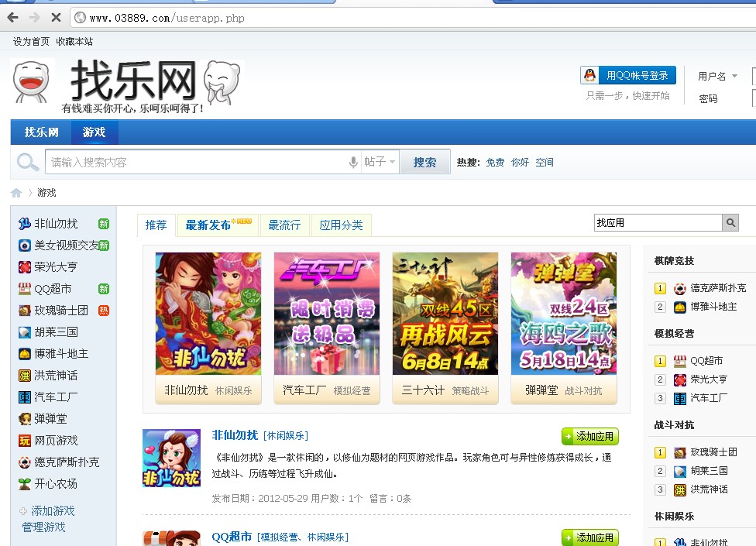Click hot search term 空间

pos(545,163)
